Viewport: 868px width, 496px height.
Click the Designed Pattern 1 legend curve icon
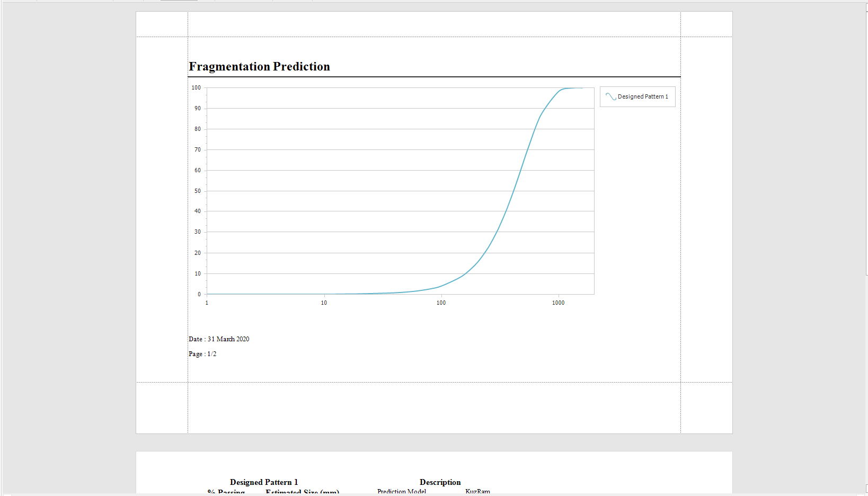(610, 96)
